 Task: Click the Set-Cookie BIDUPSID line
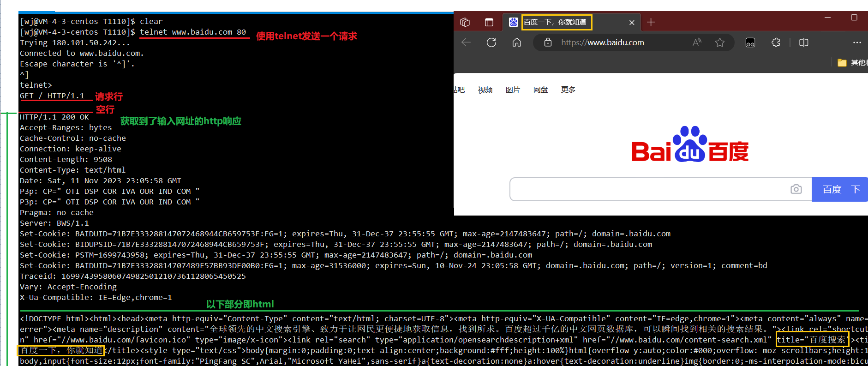pos(336,244)
